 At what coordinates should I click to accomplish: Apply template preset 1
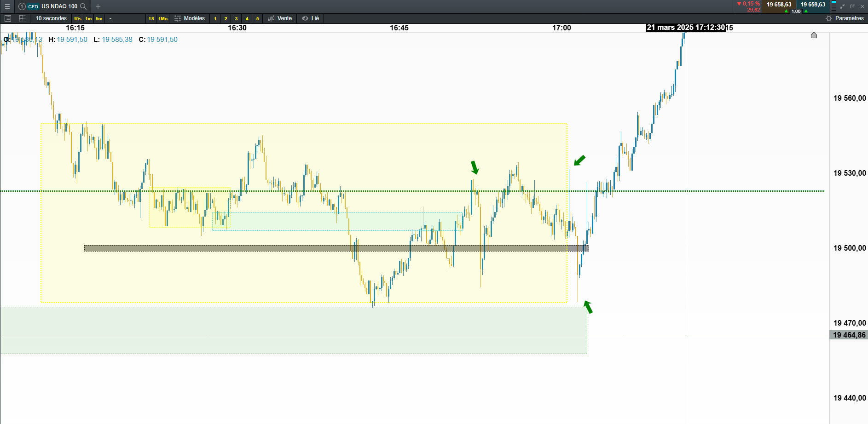[x=215, y=19]
